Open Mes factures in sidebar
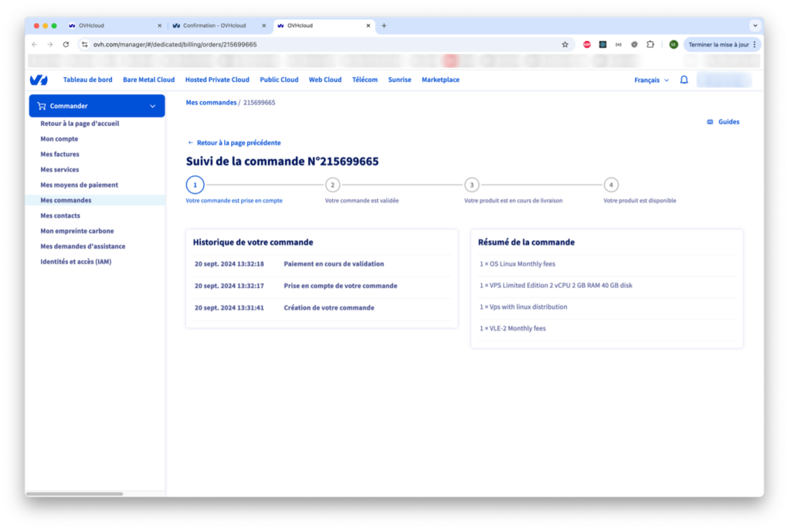The width and height of the screenshot is (791, 532). tap(59, 154)
